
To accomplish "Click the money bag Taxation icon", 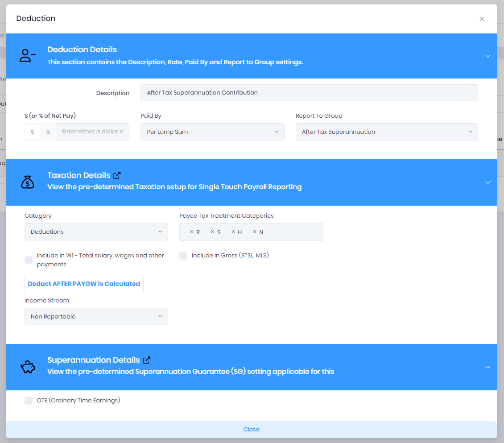I will click(x=28, y=182).
